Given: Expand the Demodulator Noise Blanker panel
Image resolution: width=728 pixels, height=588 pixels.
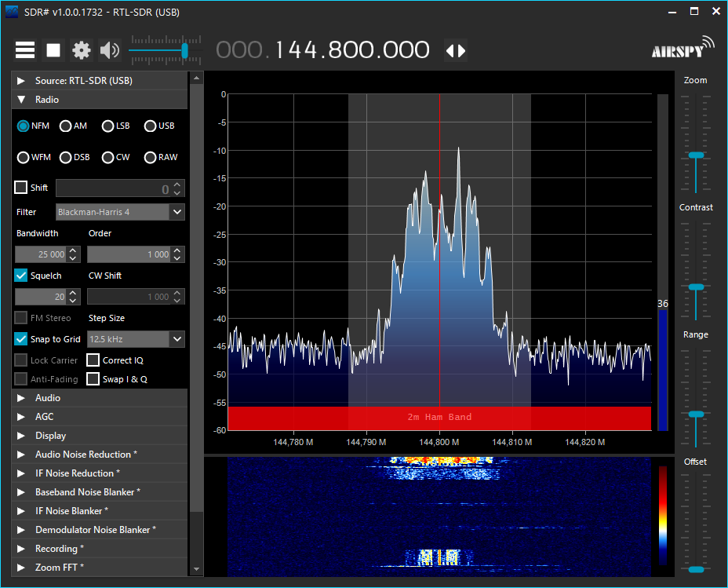Looking at the screenshot, I should (100, 529).
